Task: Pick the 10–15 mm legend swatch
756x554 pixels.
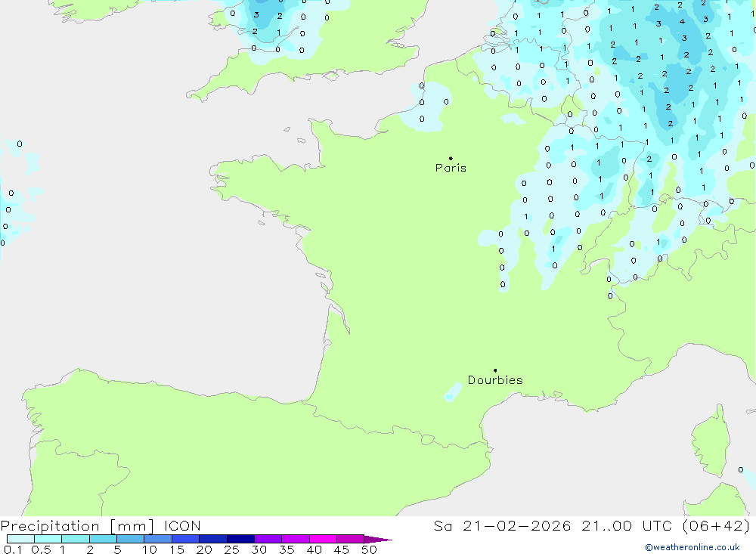Action: (158, 539)
